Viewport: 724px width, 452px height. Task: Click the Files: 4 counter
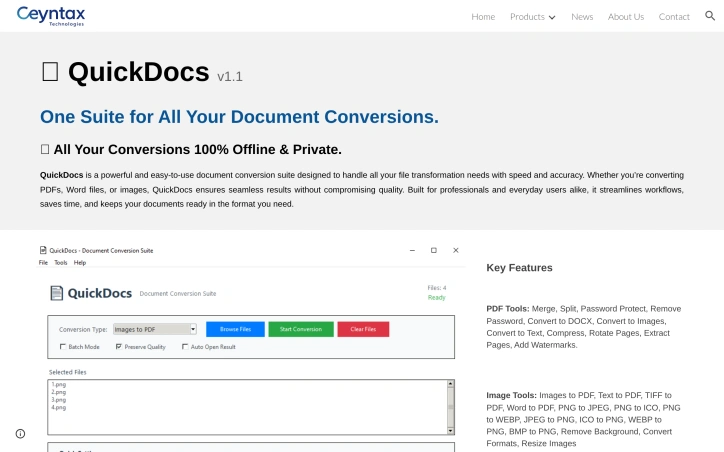click(437, 288)
